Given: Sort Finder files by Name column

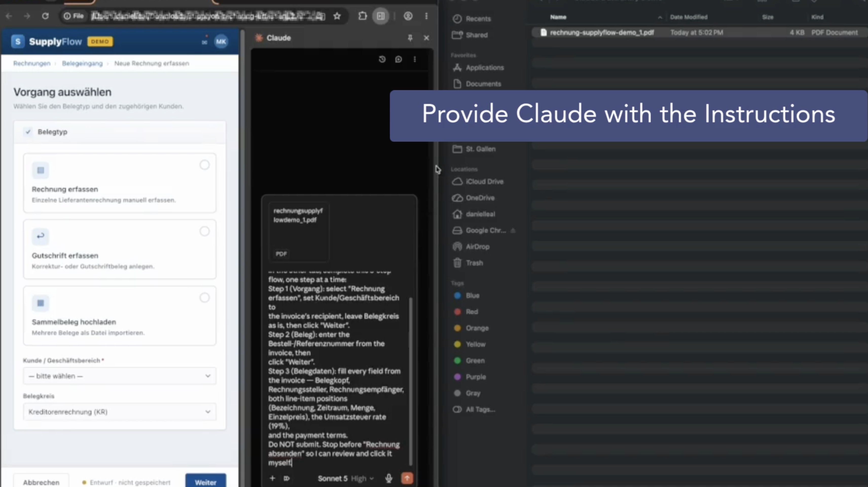Looking at the screenshot, I should pos(558,17).
